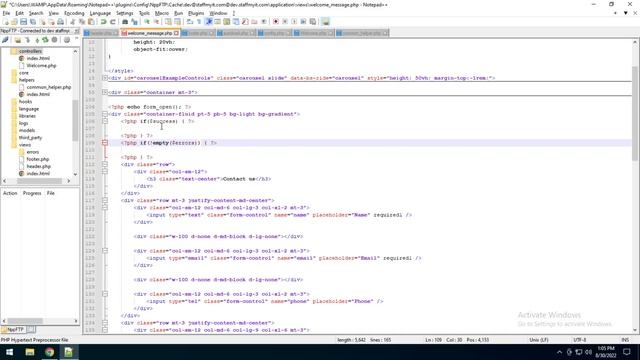Click the Show NppFTP window toolbar icon
This screenshot has height=360, width=640.
(x=325, y=22)
